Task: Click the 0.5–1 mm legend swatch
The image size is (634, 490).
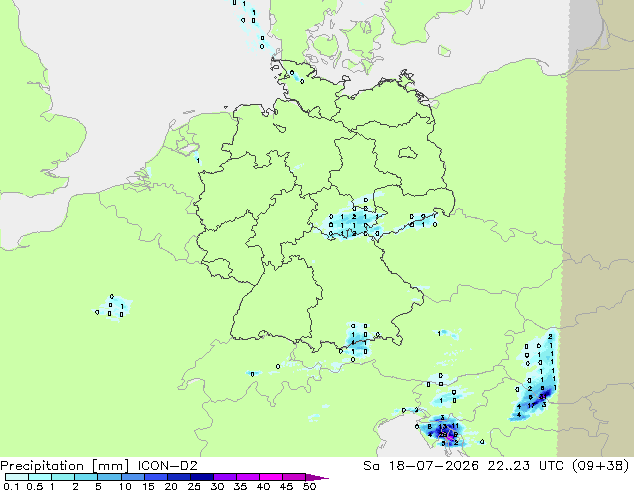Action: 40,477
